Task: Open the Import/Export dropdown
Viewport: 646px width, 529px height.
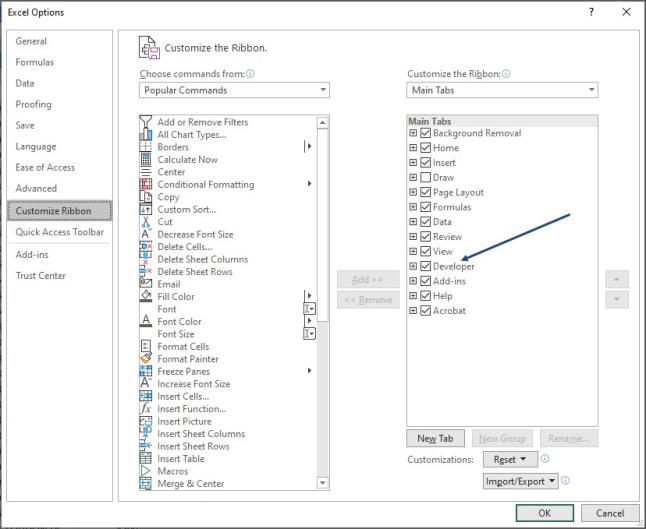Action: 521,481
